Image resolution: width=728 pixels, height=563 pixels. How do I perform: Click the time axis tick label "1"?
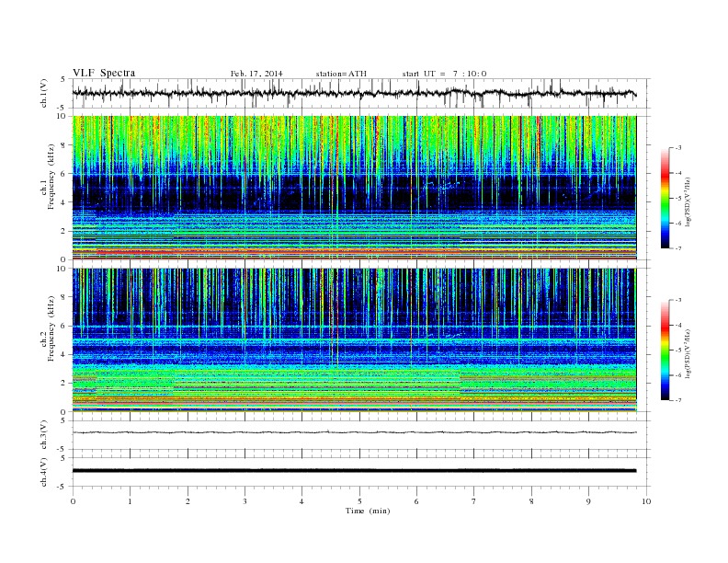coord(130,501)
